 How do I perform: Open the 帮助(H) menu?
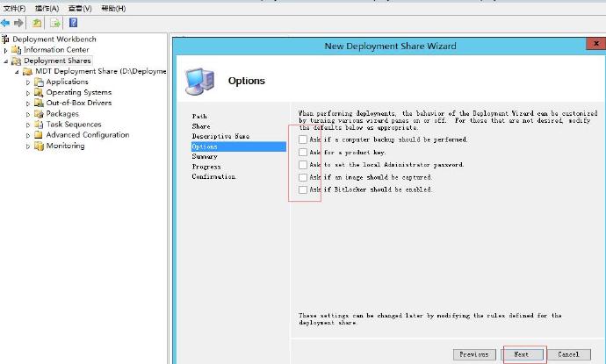pos(113,9)
